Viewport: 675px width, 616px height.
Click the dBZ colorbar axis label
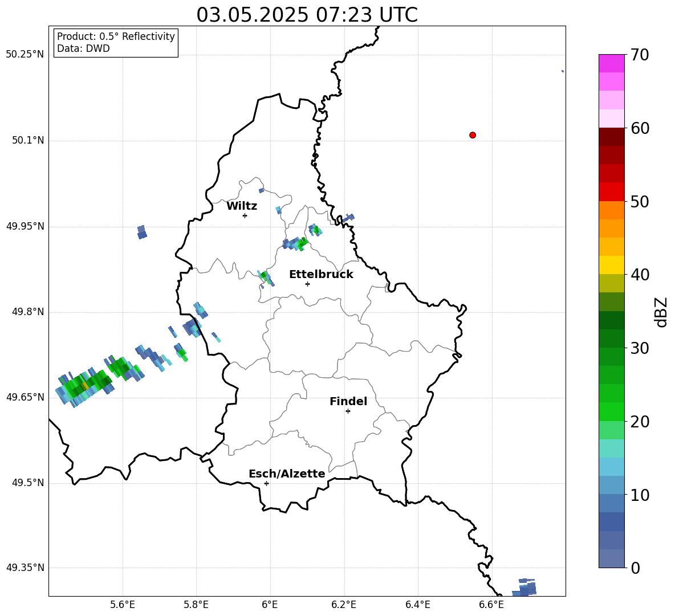click(661, 312)
